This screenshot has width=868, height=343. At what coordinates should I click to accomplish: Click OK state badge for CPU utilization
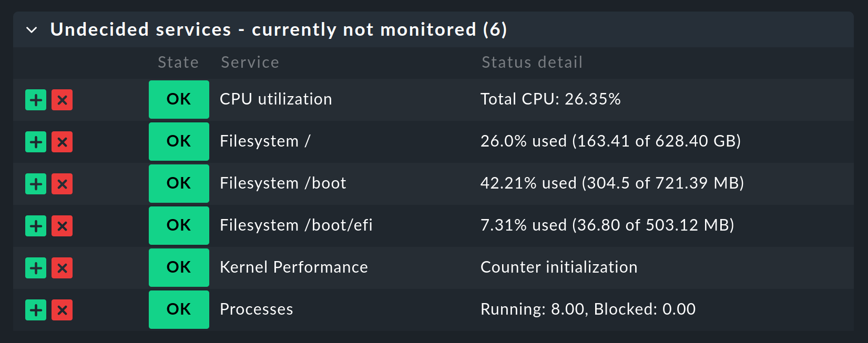click(179, 99)
